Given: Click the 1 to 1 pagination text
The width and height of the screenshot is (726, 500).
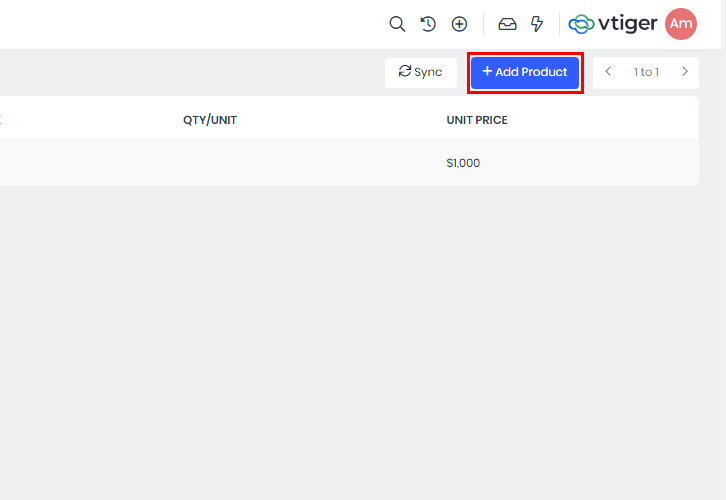Looking at the screenshot, I should click(x=646, y=72).
